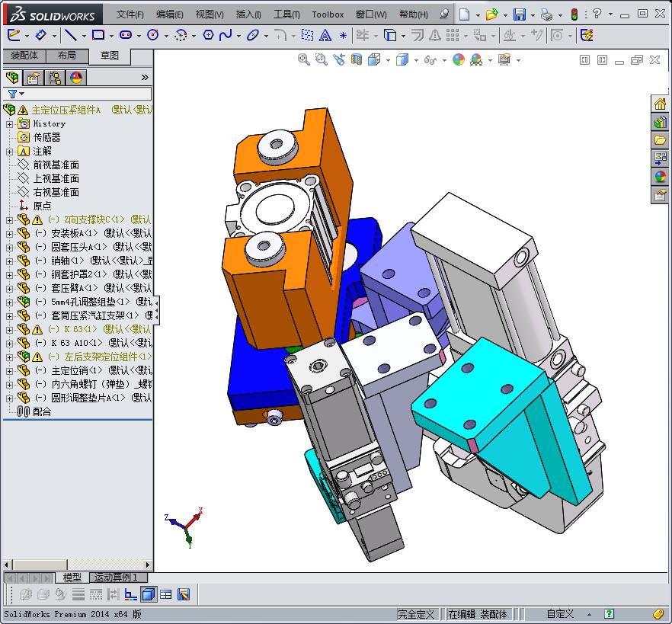672x624 pixels.
Task: Open the ConfigurationManager tab icon
Action: click(54, 78)
